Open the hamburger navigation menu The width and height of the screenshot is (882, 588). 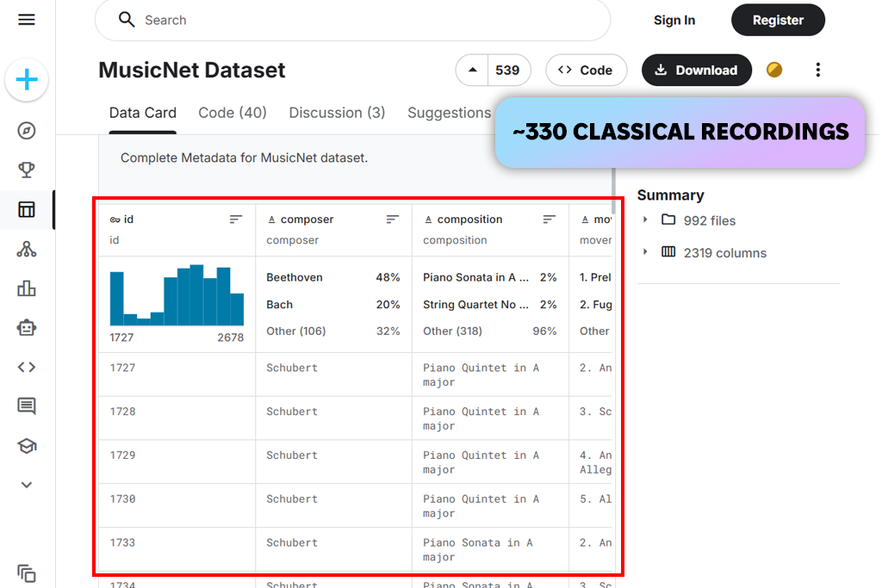click(27, 20)
